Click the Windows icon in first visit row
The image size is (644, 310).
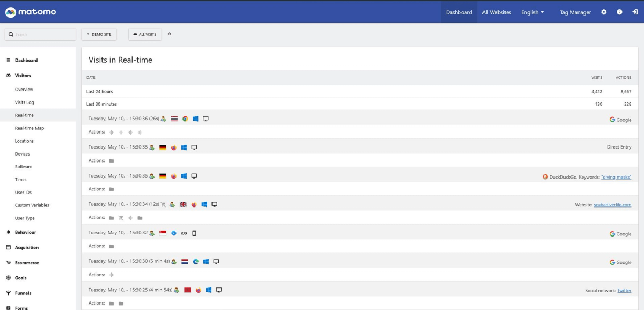[x=195, y=119]
